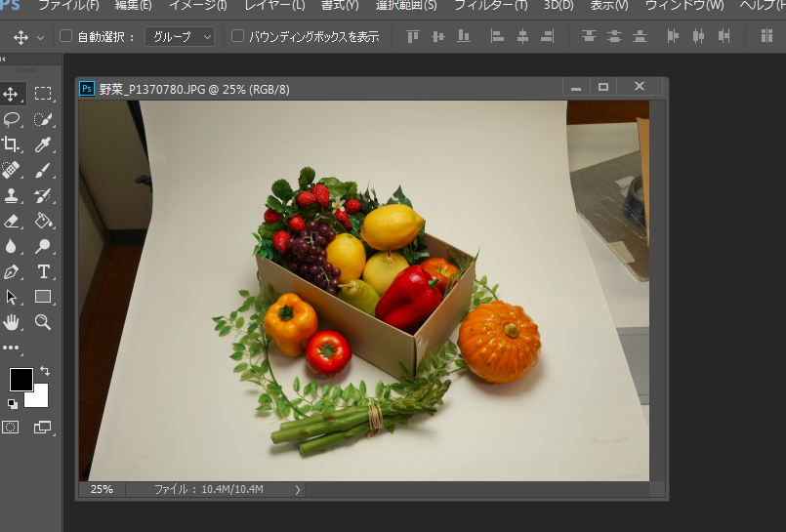Select the Eraser tool

pyautogui.click(x=11, y=221)
